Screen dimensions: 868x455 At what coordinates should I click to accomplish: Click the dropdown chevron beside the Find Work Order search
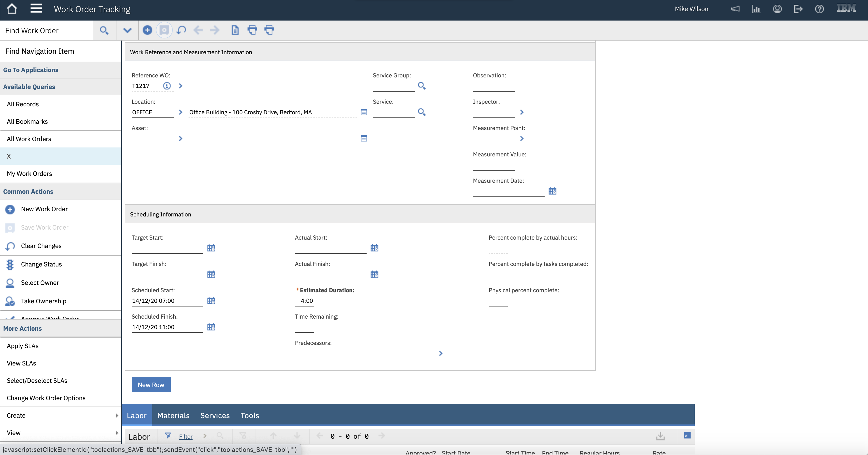coord(127,30)
